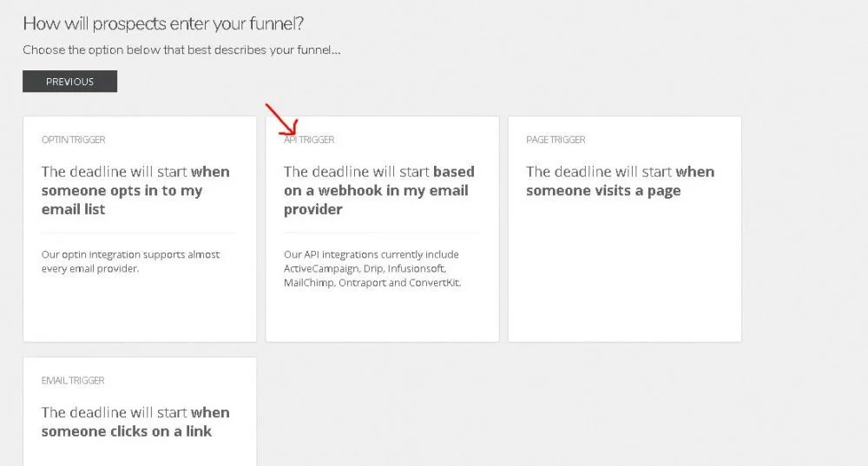Click the divider line in API Trigger card
This screenshot has width=868, height=466.
click(x=382, y=232)
